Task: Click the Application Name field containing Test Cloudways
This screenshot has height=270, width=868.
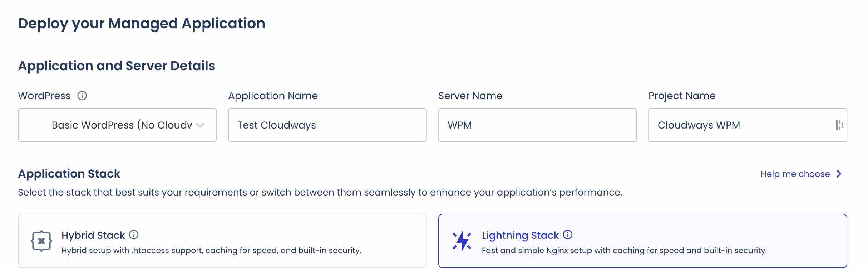Action: click(x=327, y=125)
